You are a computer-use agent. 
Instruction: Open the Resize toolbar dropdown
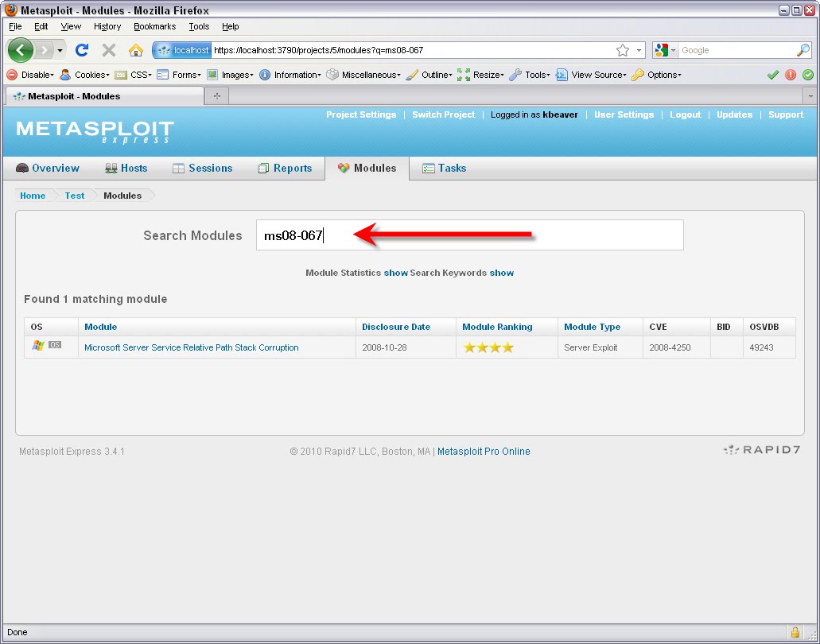(480, 75)
